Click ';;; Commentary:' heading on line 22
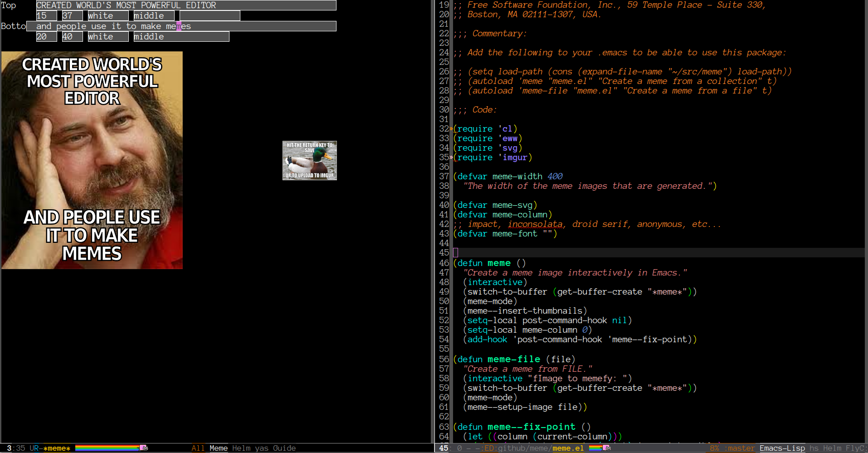The height and width of the screenshot is (453, 868). coord(490,34)
